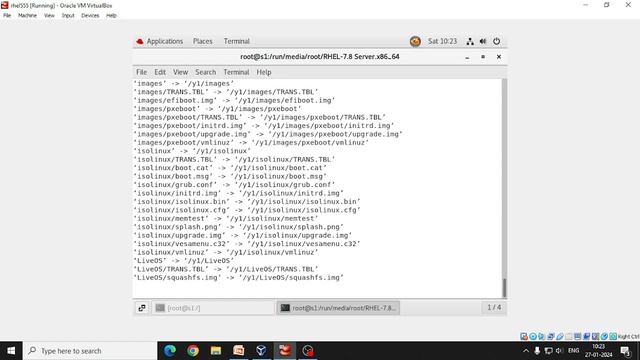Open the Places menu in the top panel
The image size is (640, 360).
[202, 41]
